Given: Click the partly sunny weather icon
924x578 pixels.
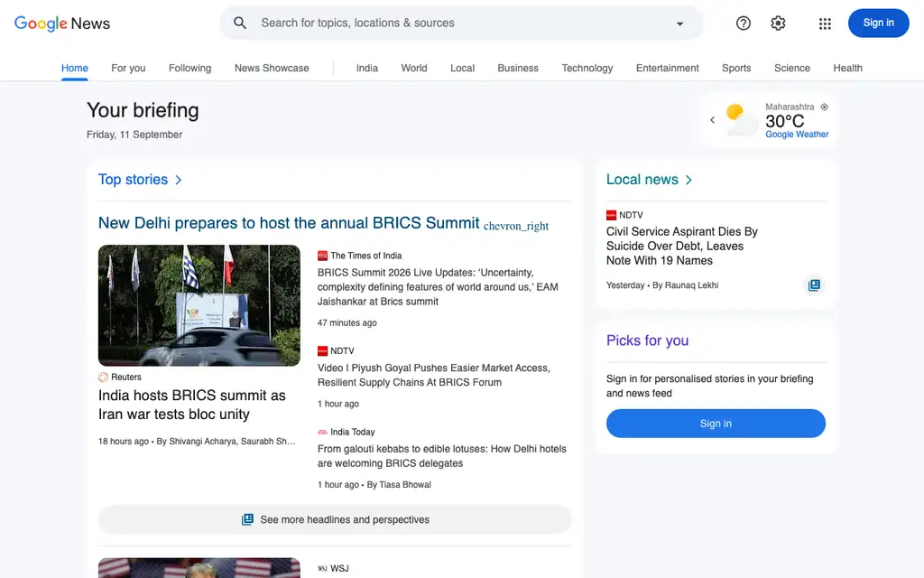Looking at the screenshot, I should [742, 119].
